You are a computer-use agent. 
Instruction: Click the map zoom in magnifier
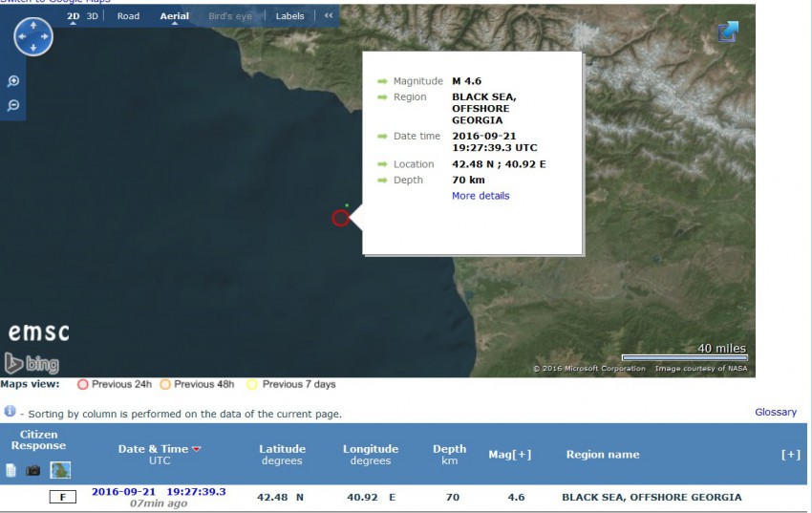13,82
